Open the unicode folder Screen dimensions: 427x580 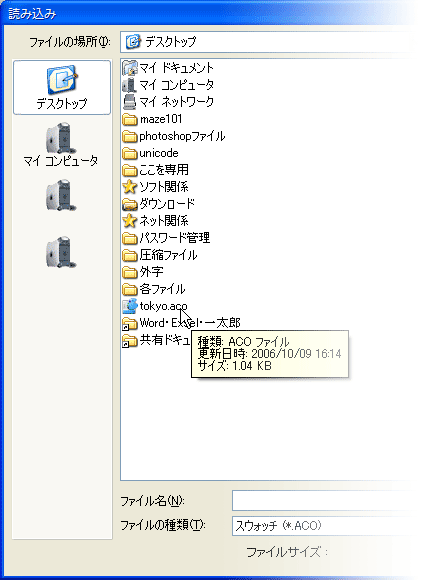tap(150, 153)
